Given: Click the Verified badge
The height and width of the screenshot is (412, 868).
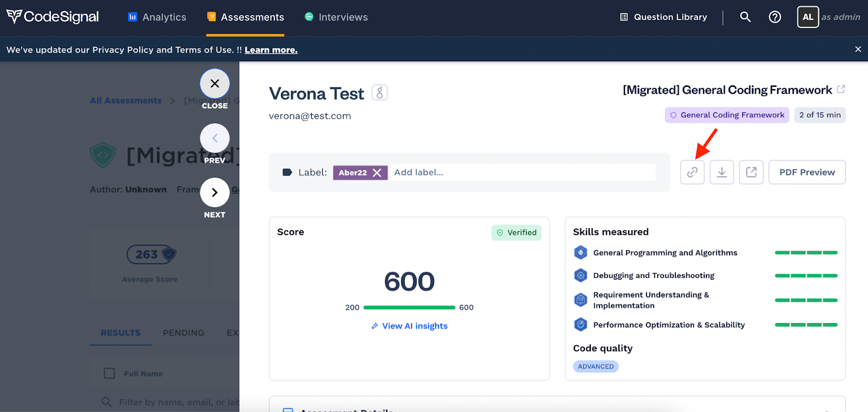Looking at the screenshot, I should coord(516,232).
